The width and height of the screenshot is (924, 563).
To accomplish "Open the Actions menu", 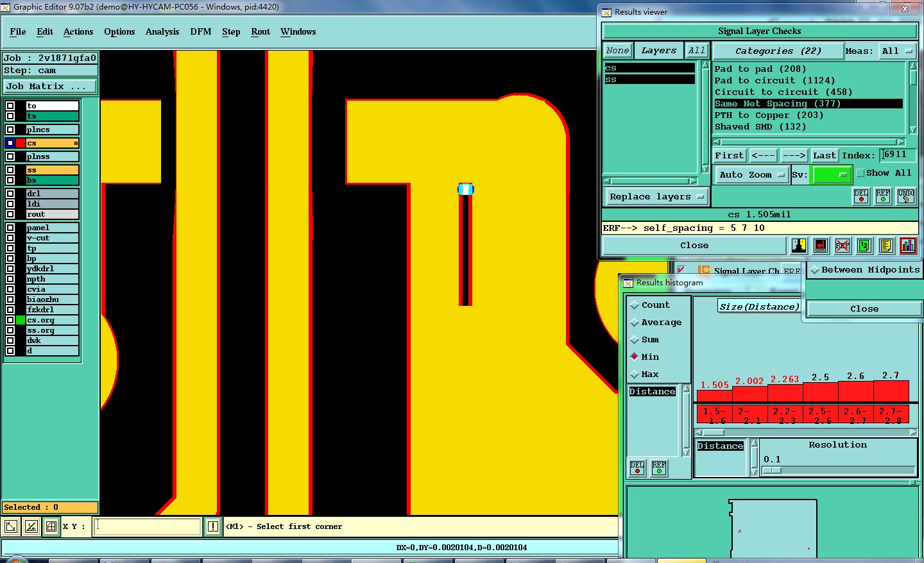I will click(78, 31).
